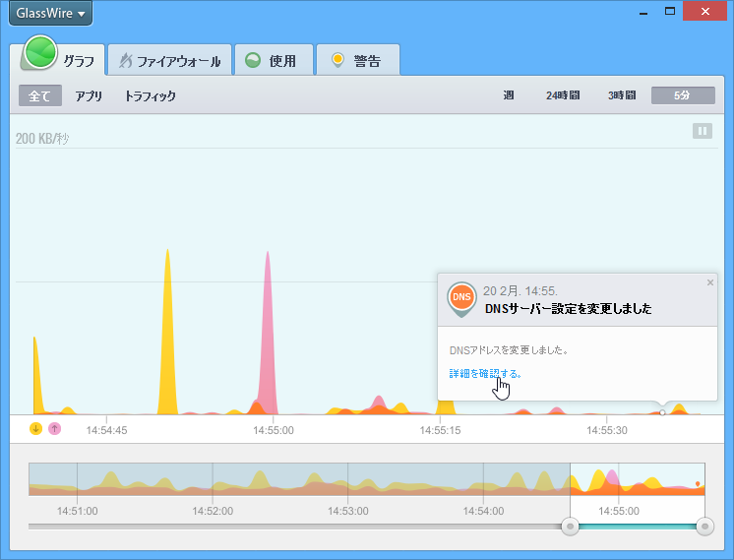The width and height of the screenshot is (734, 560).
Task: Set time range to 3時間
Action: (x=622, y=95)
